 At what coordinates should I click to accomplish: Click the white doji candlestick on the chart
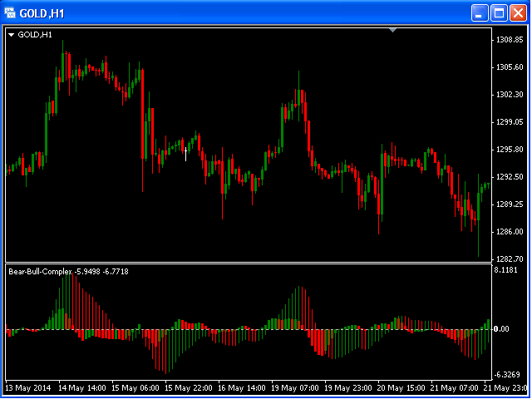(x=185, y=153)
